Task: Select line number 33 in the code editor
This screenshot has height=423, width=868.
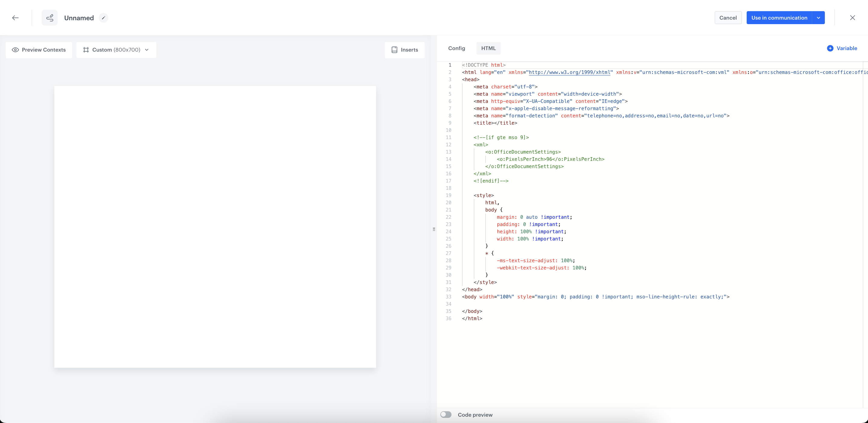Action: (448, 297)
